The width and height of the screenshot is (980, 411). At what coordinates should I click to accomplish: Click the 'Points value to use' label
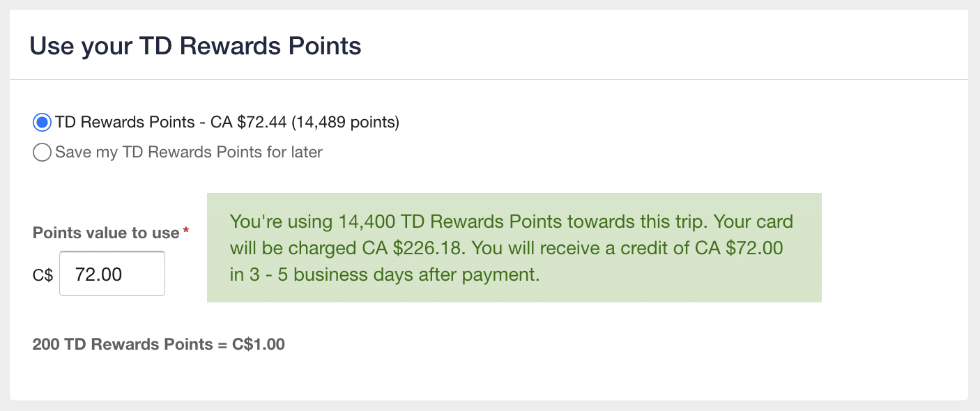tap(105, 233)
